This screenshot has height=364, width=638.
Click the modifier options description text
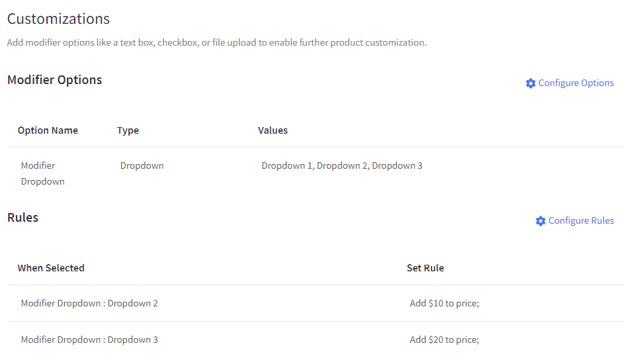coord(216,42)
